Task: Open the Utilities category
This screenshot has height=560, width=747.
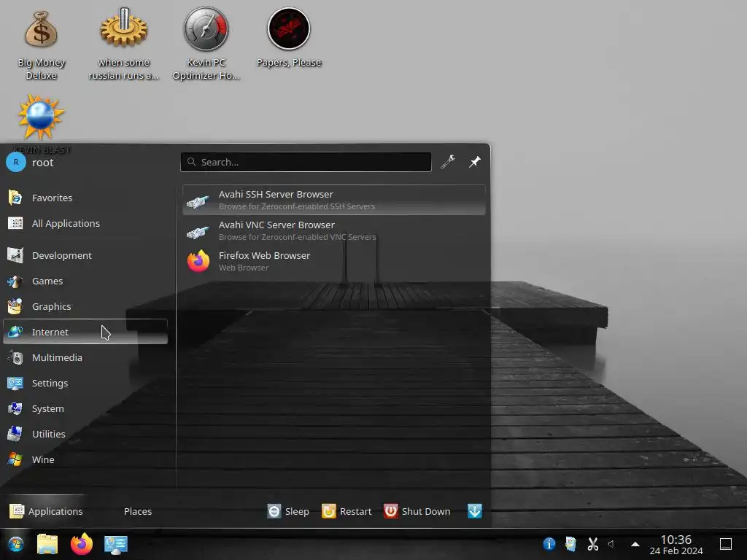Action: coord(85,434)
